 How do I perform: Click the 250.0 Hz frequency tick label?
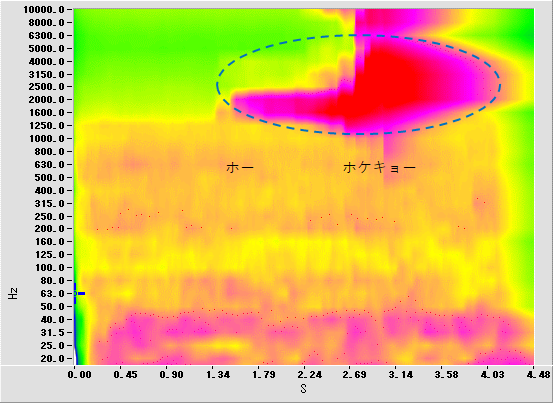coord(49,216)
